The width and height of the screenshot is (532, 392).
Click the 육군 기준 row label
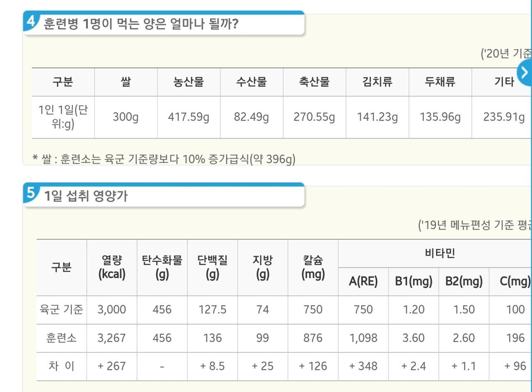[x=62, y=309]
